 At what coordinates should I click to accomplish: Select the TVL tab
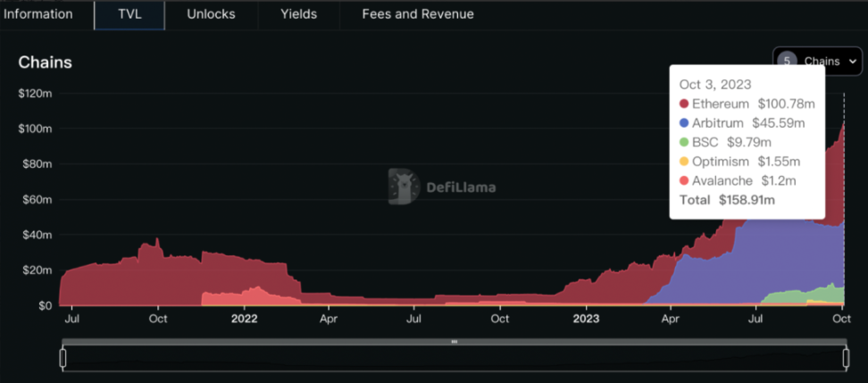click(129, 14)
